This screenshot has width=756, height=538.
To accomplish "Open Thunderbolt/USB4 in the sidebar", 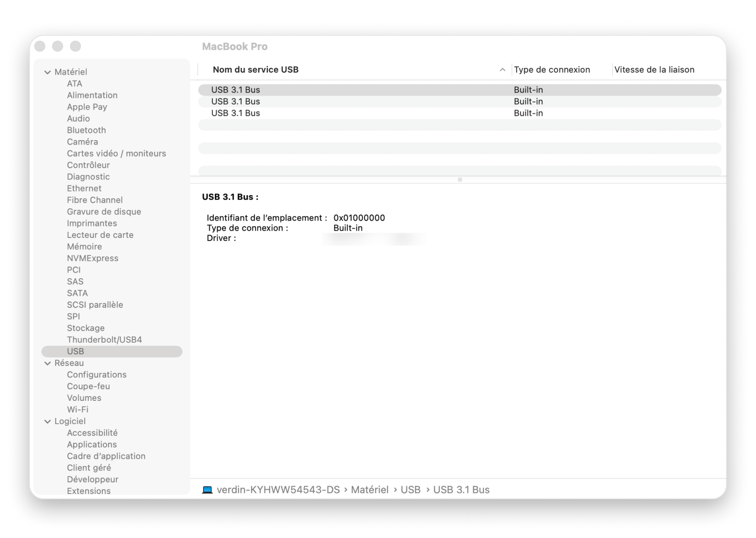I will click(x=104, y=340).
